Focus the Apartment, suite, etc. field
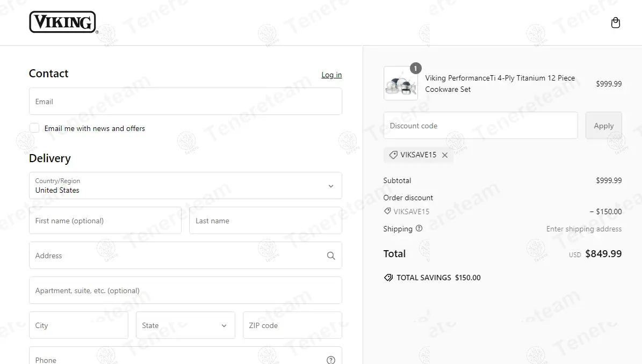642x364 pixels. [x=185, y=290]
